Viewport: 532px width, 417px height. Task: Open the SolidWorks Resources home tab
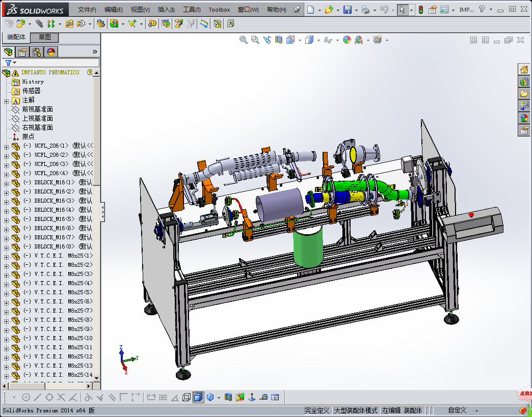(x=524, y=69)
